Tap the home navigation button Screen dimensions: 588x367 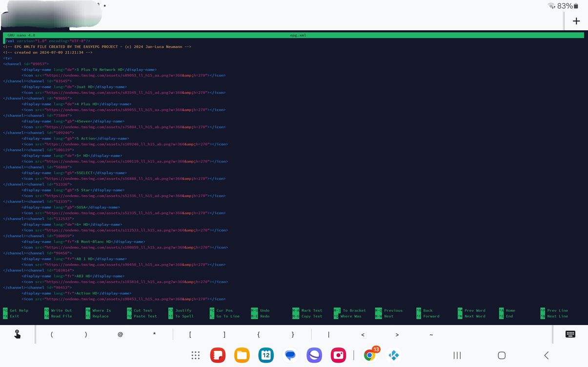pos(502,355)
